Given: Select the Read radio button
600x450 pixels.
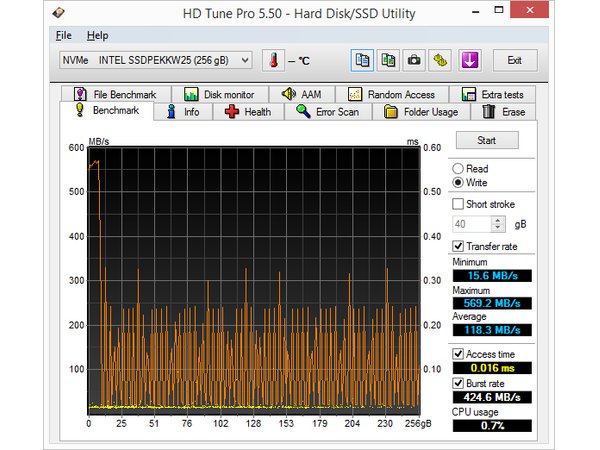Looking at the screenshot, I should [x=458, y=169].
